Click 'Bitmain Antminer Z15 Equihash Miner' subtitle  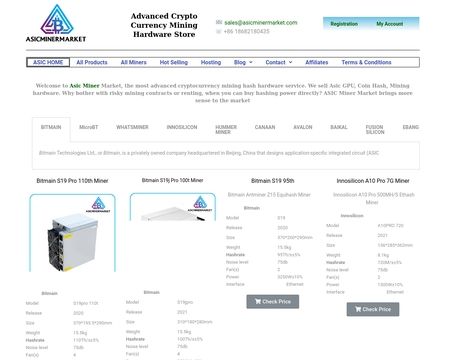click(x=269, y=195)
